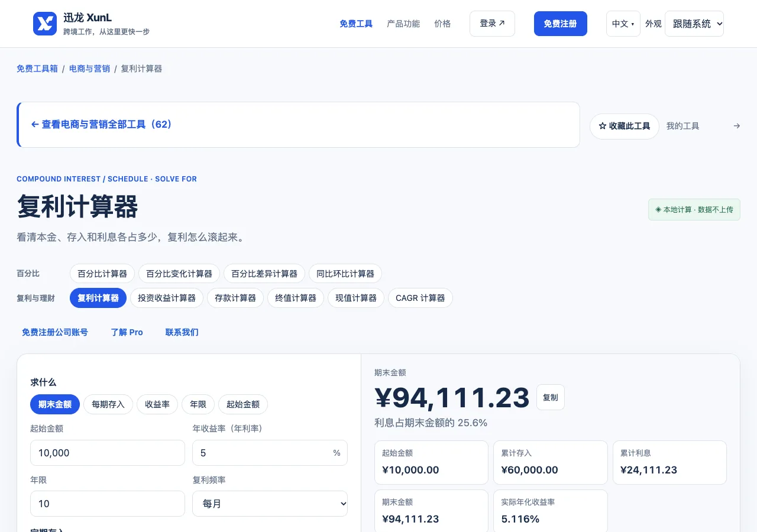Switch to the 终值计算器 tool
The width and height of the screenshot is (757, 532).
click(296, 298)
